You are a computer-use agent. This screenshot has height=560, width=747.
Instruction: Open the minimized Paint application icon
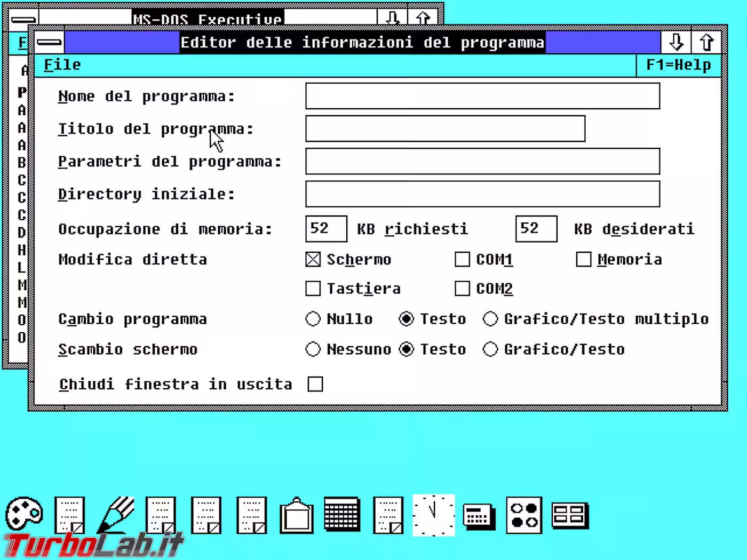pos(24,515)
